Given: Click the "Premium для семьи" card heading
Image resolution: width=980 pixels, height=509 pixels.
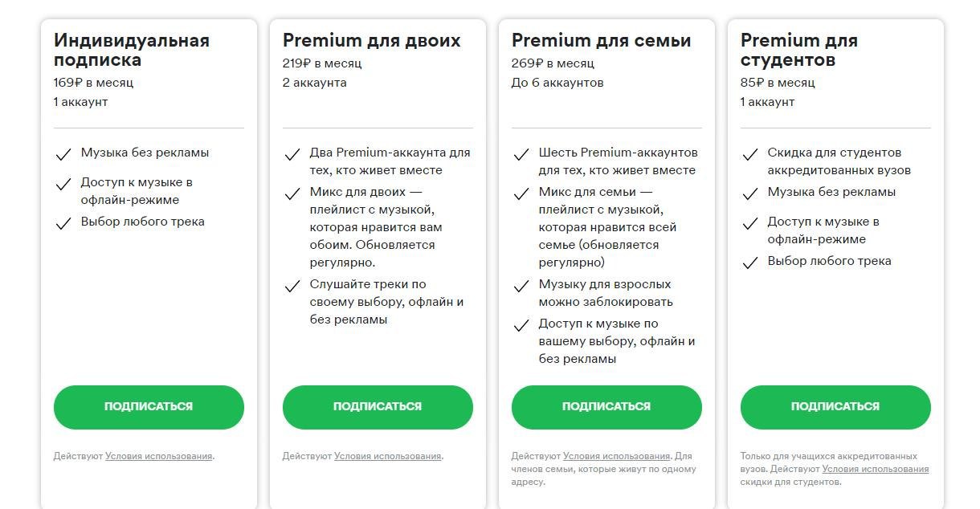Looking at the screenshot, I should click(601, 40).
